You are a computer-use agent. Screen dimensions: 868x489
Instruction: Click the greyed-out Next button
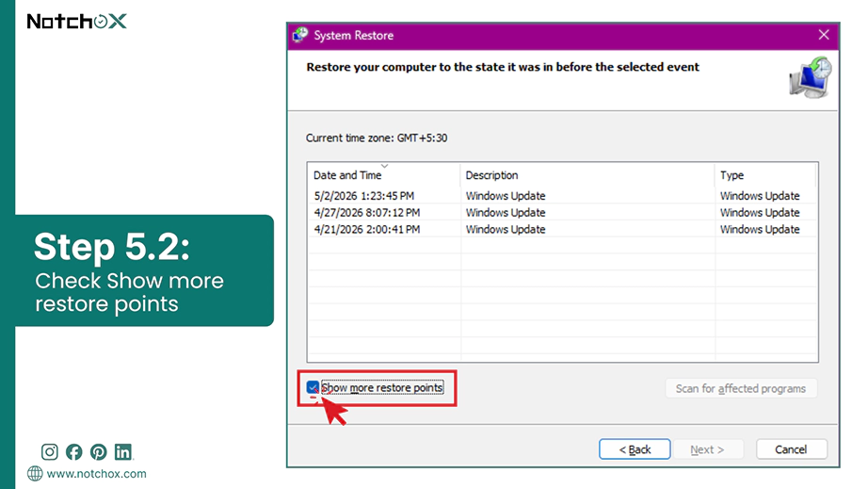coord(707,449)
